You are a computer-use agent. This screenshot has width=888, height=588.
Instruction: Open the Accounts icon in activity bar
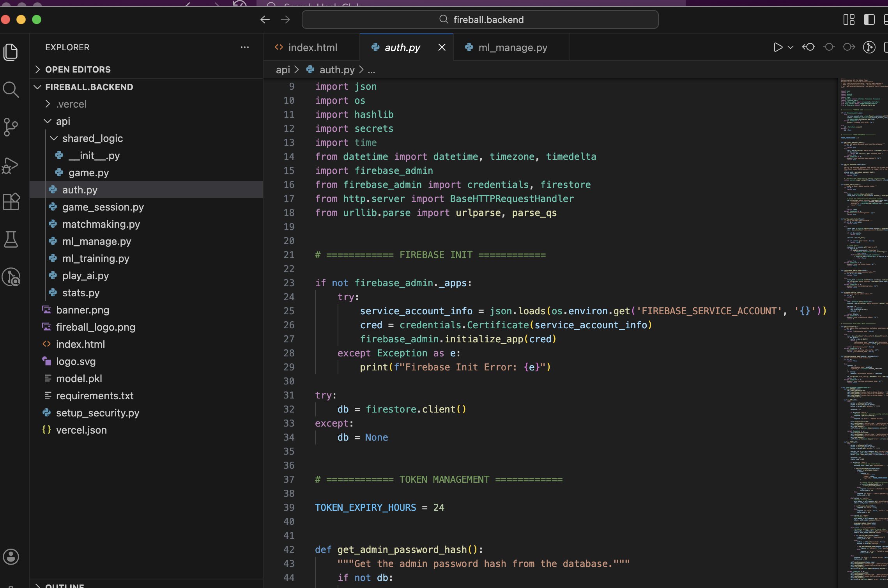point(11,557)
